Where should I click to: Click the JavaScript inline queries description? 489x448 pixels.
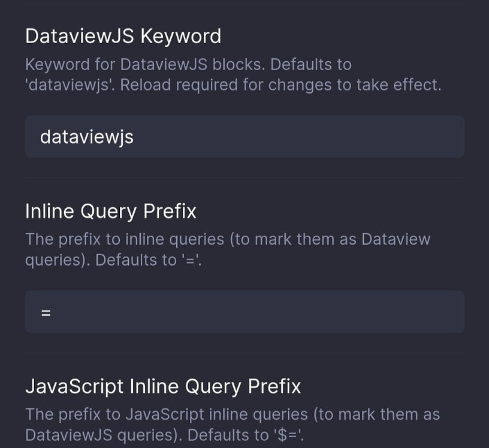233,424
